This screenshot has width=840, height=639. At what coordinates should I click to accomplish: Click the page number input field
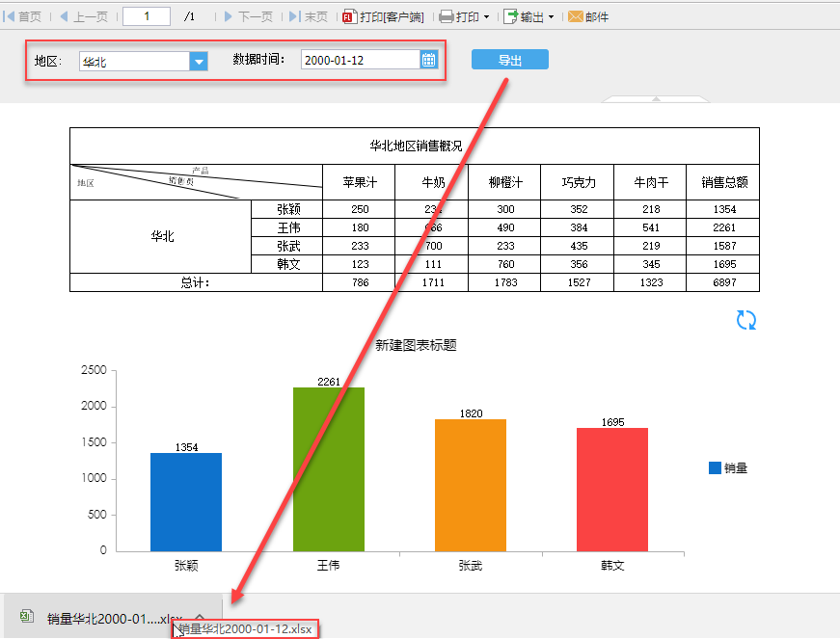pos(147,16)
